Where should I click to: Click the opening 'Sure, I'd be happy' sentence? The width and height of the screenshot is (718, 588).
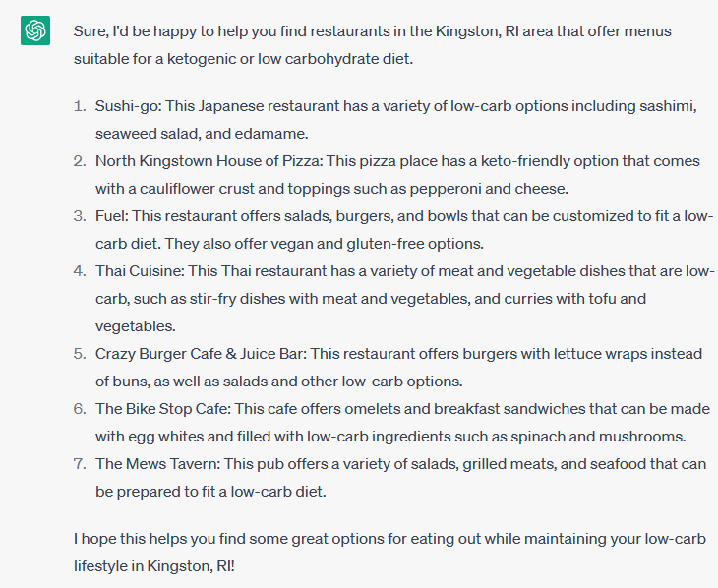point(373,45)
